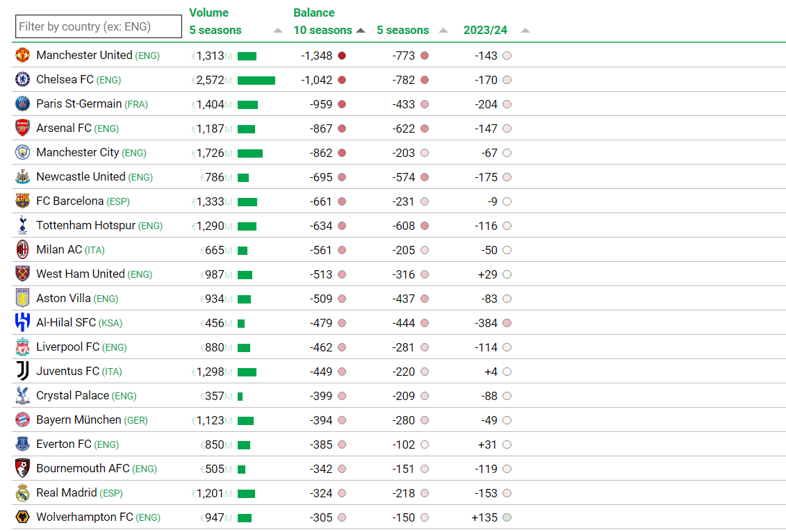
Task: Click the Real Madrid crest icon
Action: (x=22, y=493)
